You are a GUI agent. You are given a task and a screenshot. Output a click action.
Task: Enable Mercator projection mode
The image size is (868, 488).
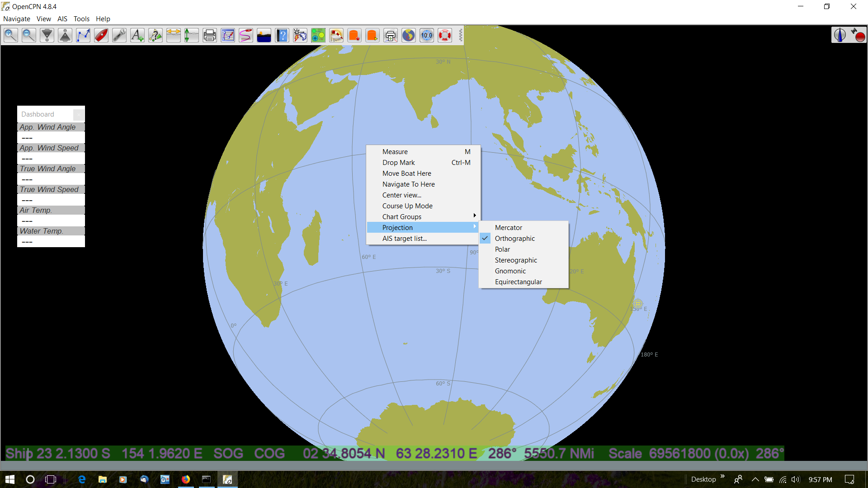[508, 227]
